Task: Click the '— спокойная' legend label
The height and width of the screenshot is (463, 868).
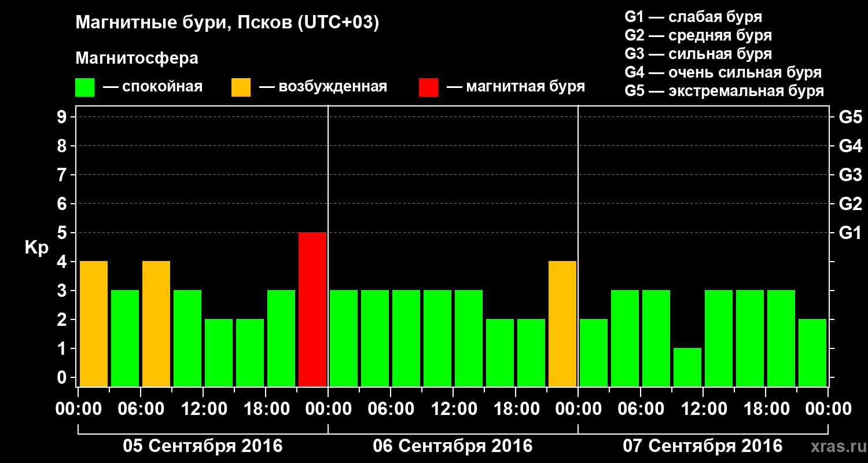Action: tap(153, 87)
